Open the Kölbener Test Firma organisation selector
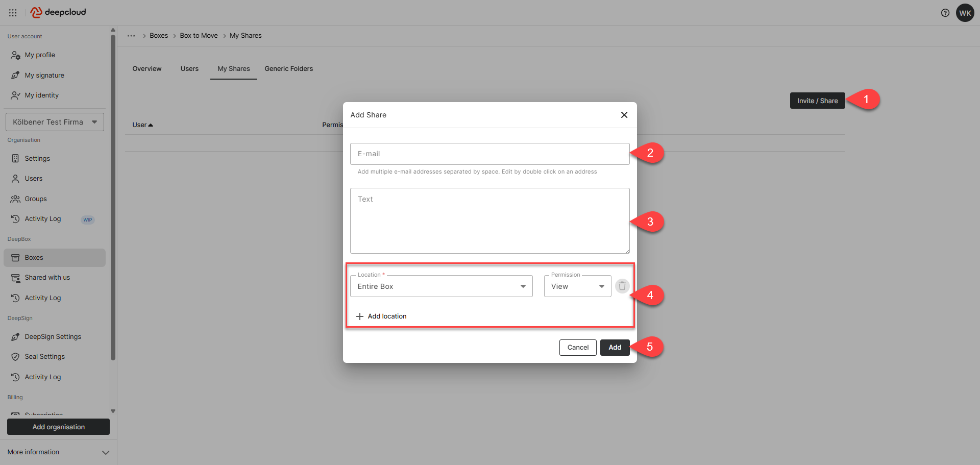 point(55,122)
